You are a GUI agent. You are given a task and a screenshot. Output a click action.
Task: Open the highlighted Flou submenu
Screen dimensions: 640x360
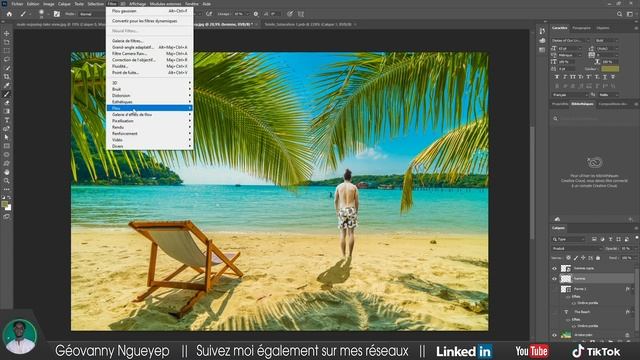(150, 108)
